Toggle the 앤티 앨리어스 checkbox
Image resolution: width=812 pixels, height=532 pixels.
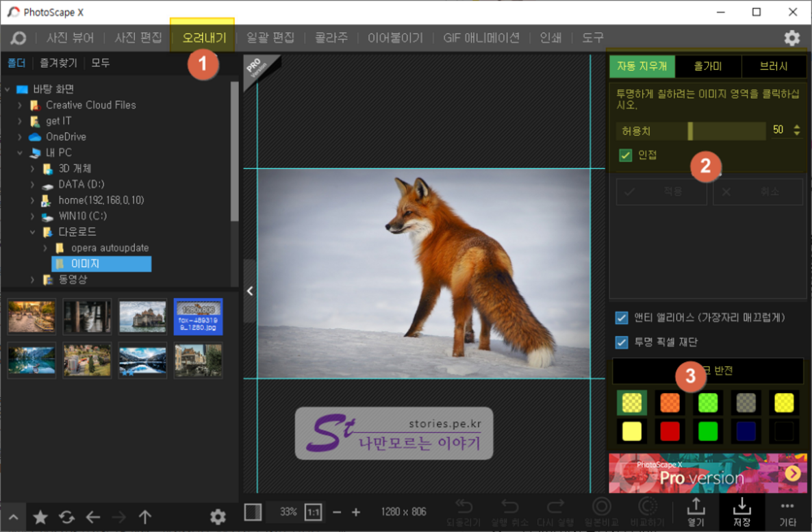pos(622,318)
